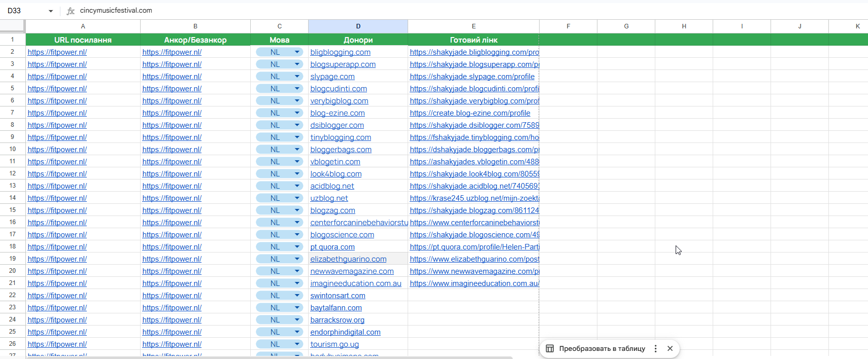Open fitpower.nl link in column A row 19
The image size is (868, 359).
click(57, 259)
